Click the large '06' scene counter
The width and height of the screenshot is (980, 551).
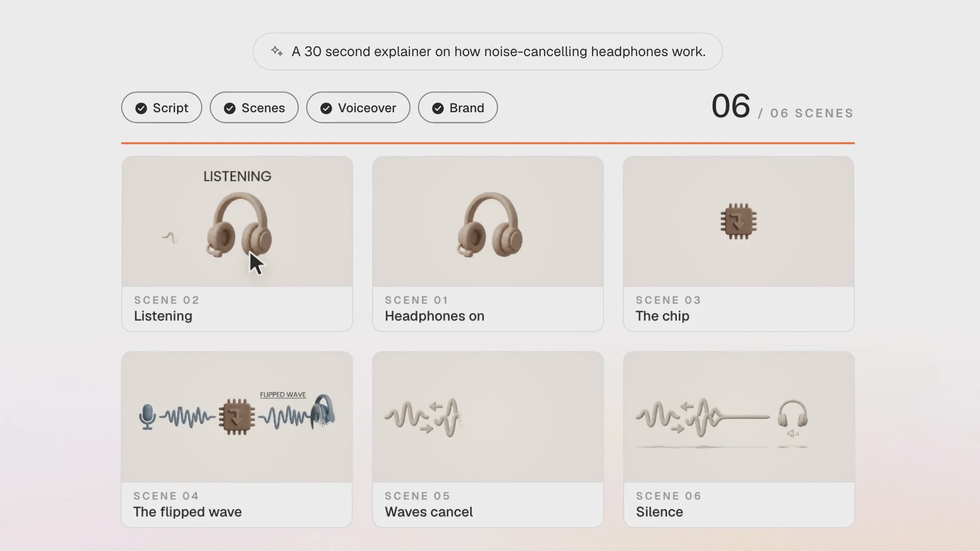[x=731, y=106]
